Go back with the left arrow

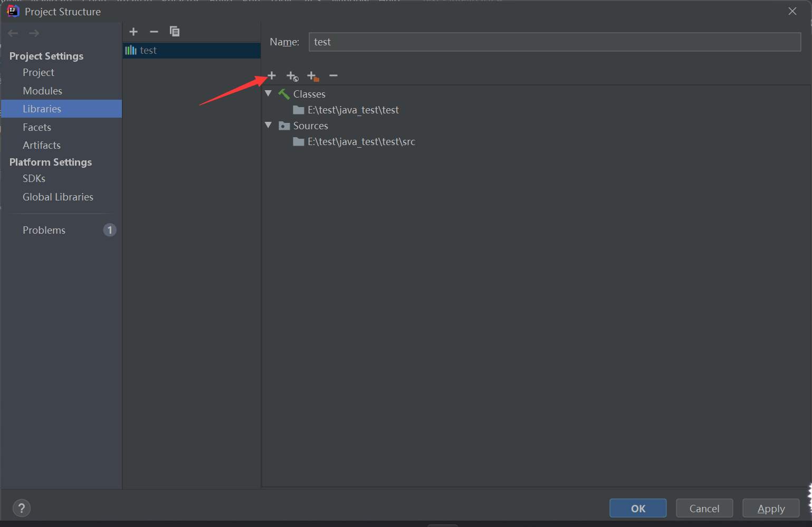[x=13, y=33]
